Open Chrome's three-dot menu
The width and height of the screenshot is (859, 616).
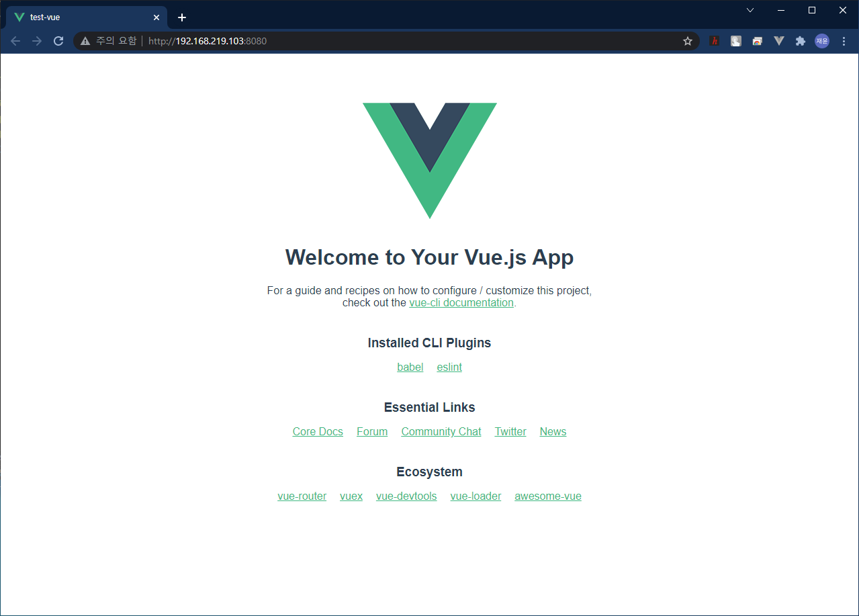click(844, 41)
